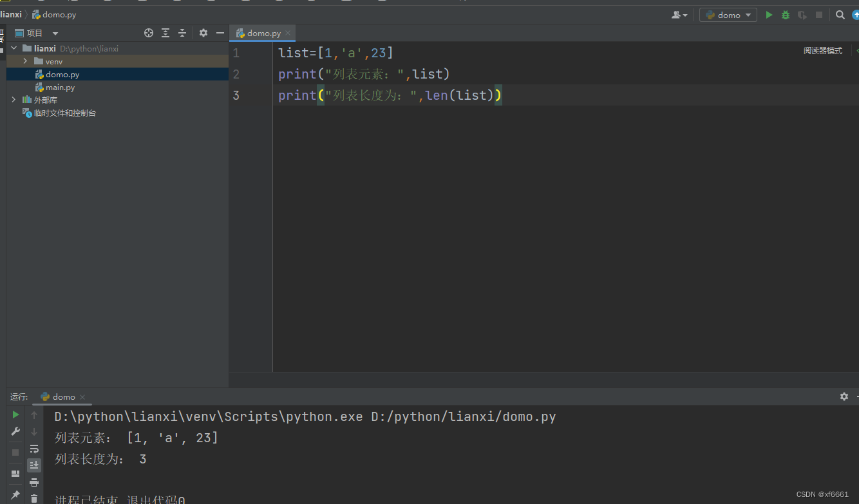Restore layout icon in run panel
The height and width of the screenshot is (504, 859).
(15, 474)
